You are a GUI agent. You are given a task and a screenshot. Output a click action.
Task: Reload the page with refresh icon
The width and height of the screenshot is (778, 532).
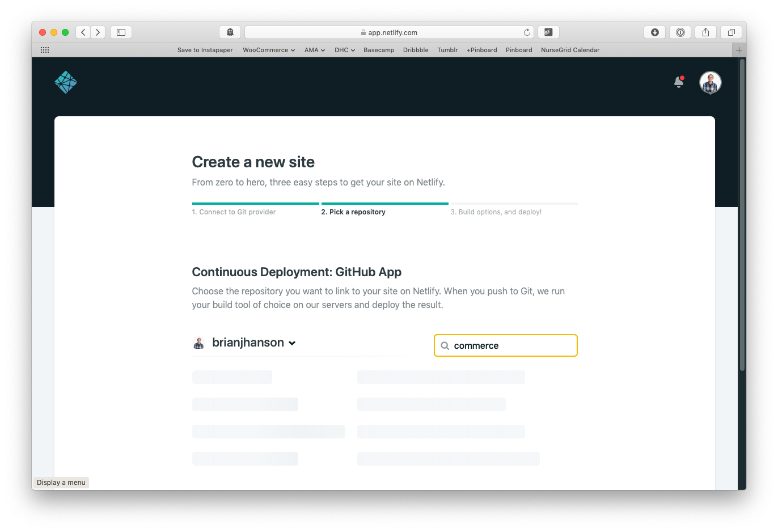[x=527, y=32]
